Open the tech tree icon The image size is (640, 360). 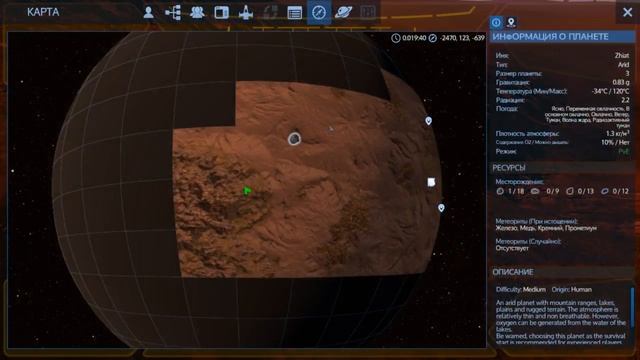tap(173, 12)
